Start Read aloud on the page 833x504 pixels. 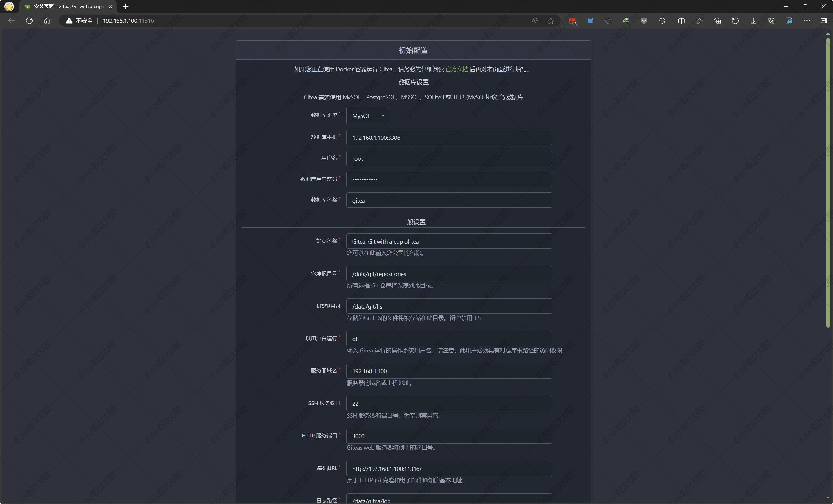(534, 20)
